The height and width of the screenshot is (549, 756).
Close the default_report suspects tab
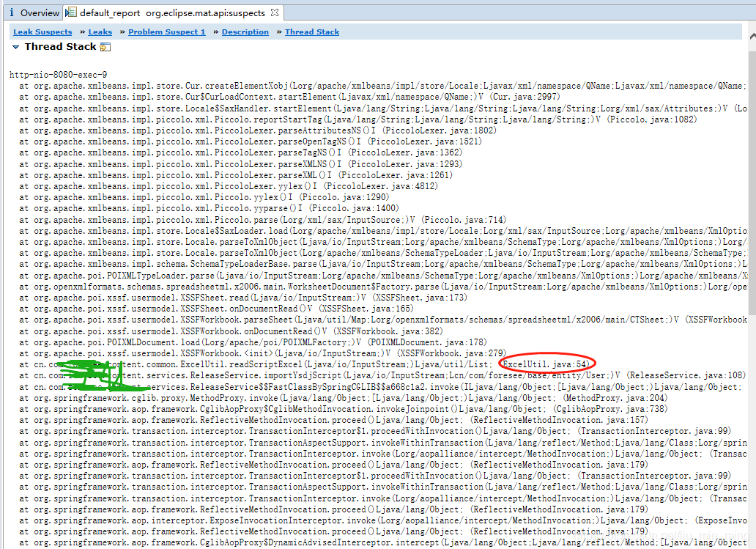click(x=275, y=12)
